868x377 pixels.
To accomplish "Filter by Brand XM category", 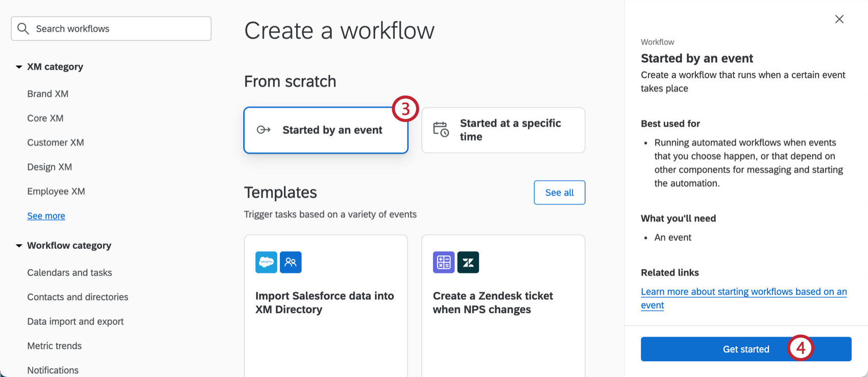I will (47, 94).
